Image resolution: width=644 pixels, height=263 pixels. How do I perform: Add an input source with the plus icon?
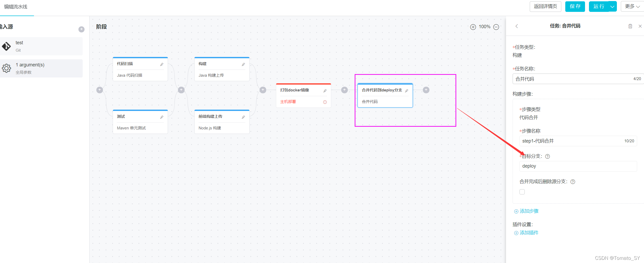[x=81, y=29]
